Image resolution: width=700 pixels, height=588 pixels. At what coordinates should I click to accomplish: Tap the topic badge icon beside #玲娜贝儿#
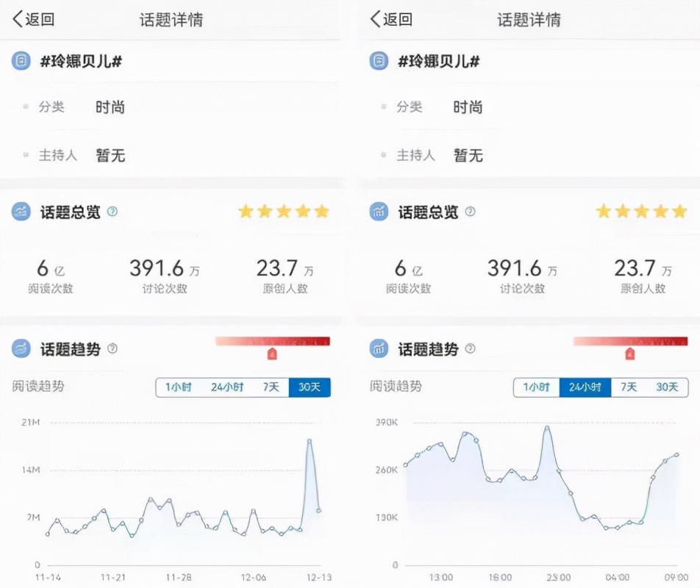pos(21,62)
